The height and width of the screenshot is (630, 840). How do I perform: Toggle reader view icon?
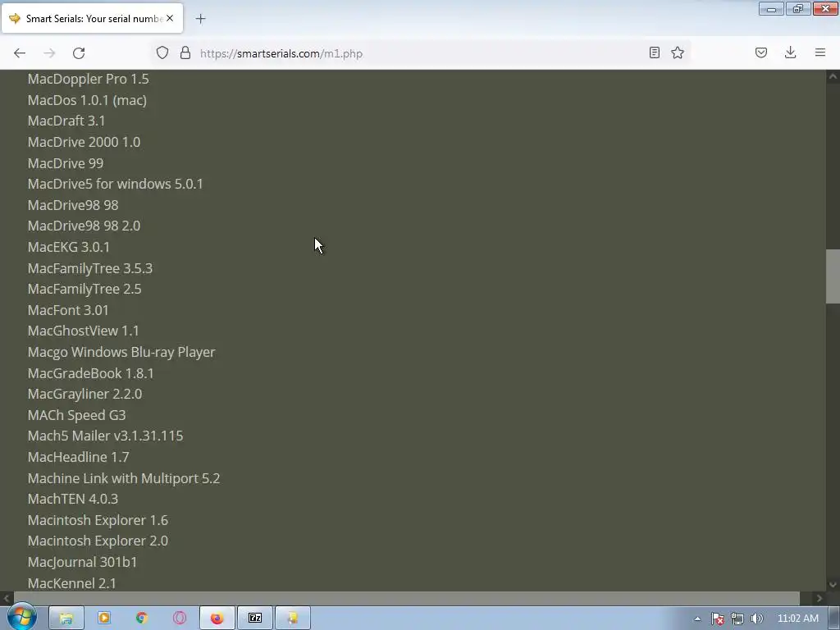[654, 52]
